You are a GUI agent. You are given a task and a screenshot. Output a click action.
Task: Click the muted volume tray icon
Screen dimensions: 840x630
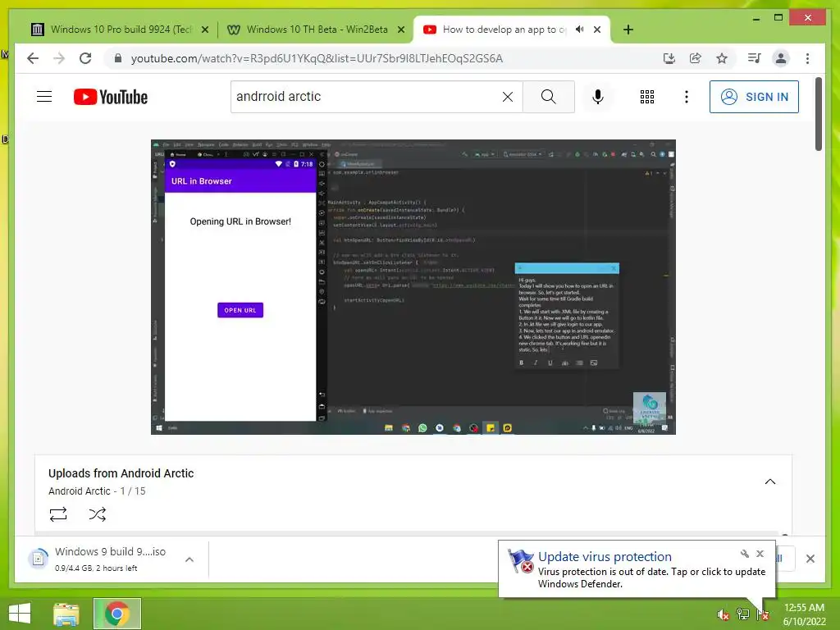coord(723,614)
